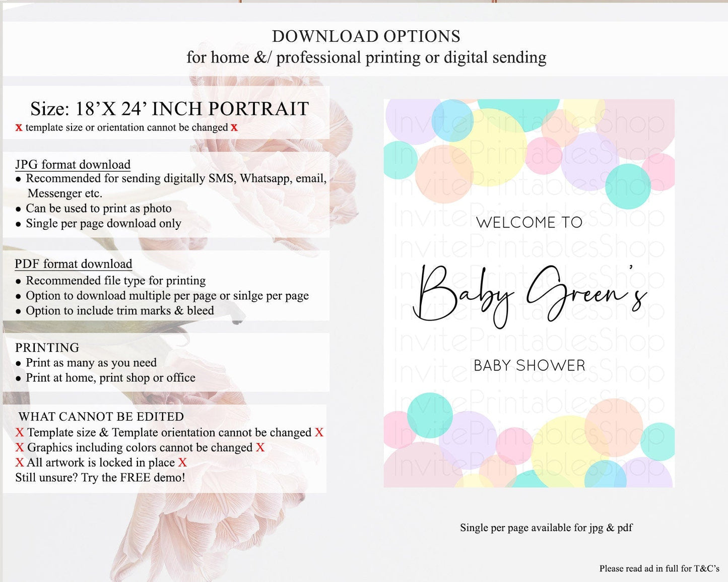Click the red X after "Graphics including colors cannot be changed"

[x=260, y=448]
